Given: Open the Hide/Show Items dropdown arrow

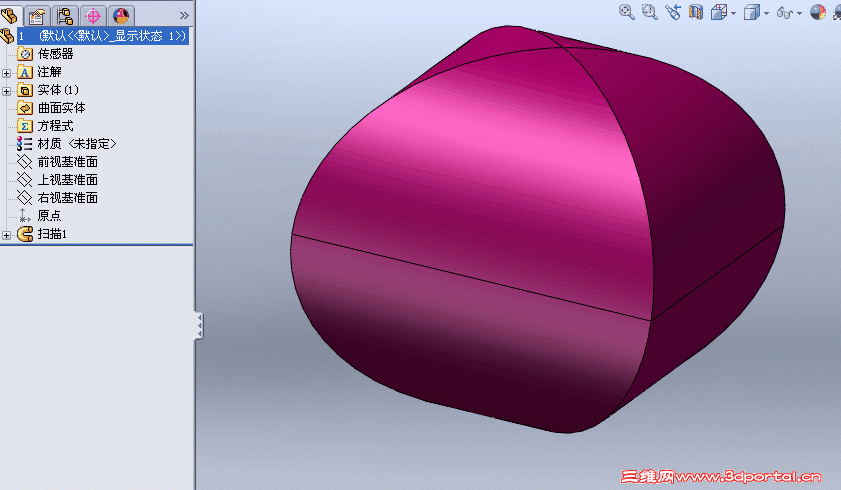Looking at the screenshot, I should [799, 13].
